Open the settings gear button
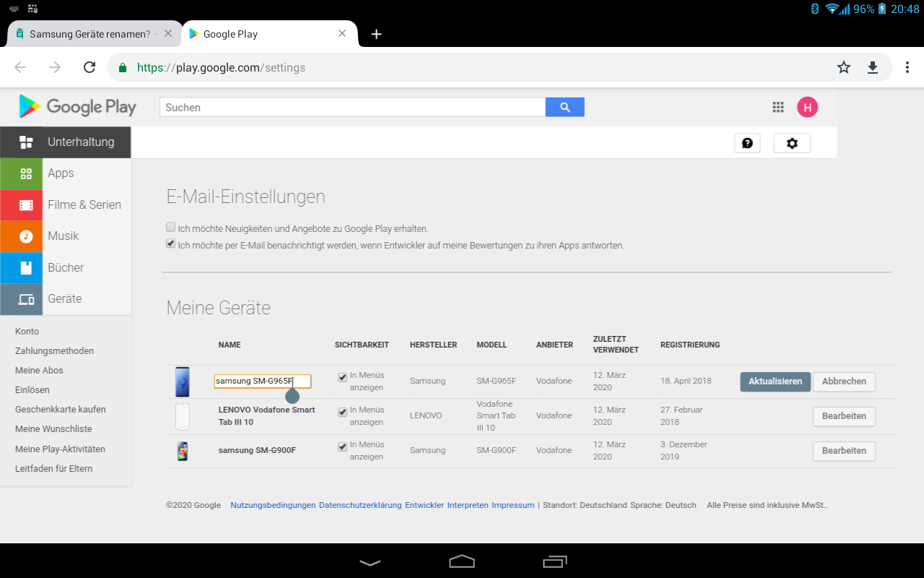 [792, 143]
